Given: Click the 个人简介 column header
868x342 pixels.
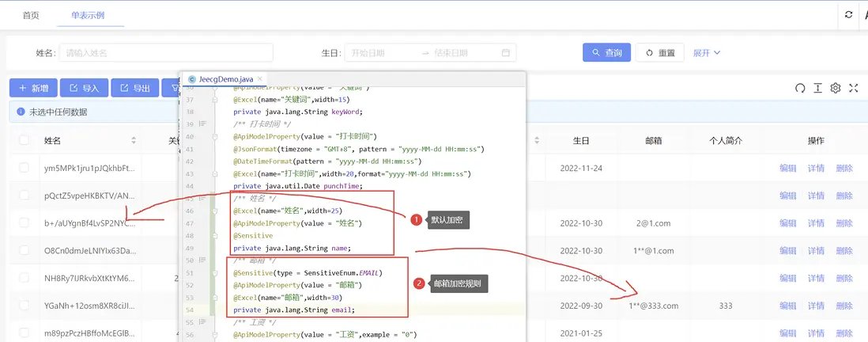Looking at the screenshot, I should [x=726, y=141].
